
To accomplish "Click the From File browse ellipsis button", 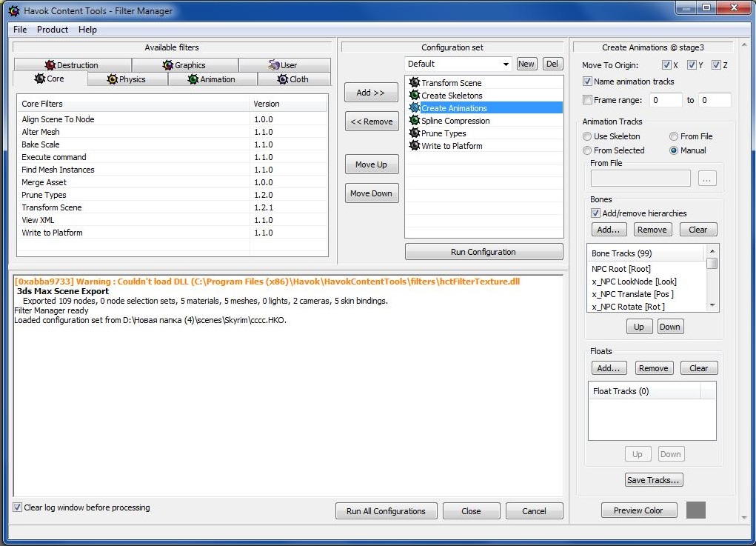I will click(x=707, y=179).
